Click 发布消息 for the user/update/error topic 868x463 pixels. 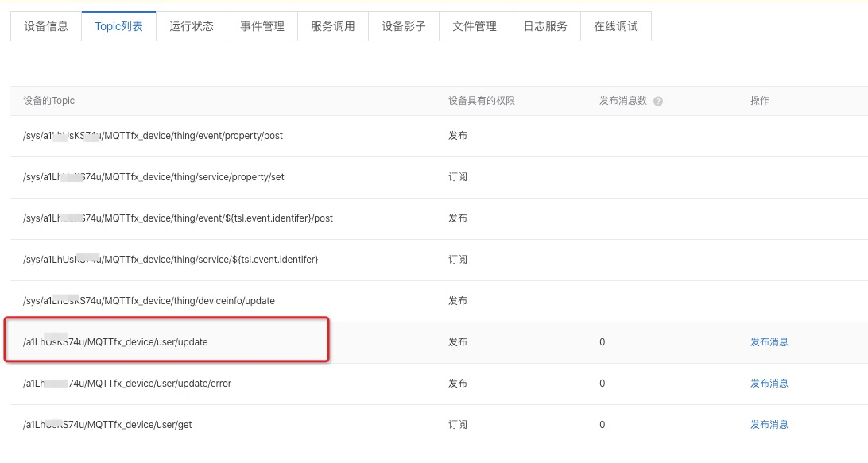[x=769, y=384]
